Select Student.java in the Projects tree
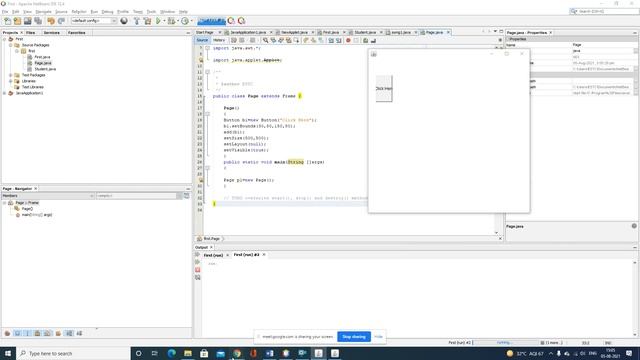This screenshot has height=360, width=640. pos(45,69)
